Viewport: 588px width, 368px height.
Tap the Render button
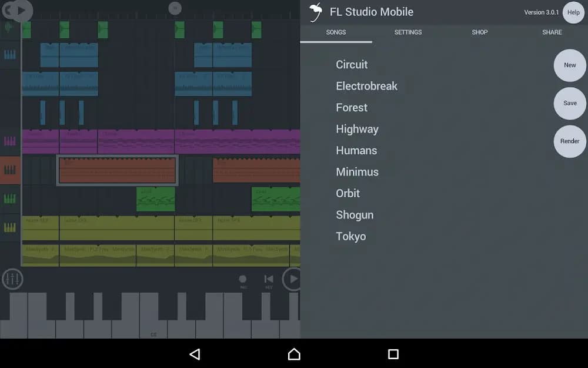tap(569, 141)
